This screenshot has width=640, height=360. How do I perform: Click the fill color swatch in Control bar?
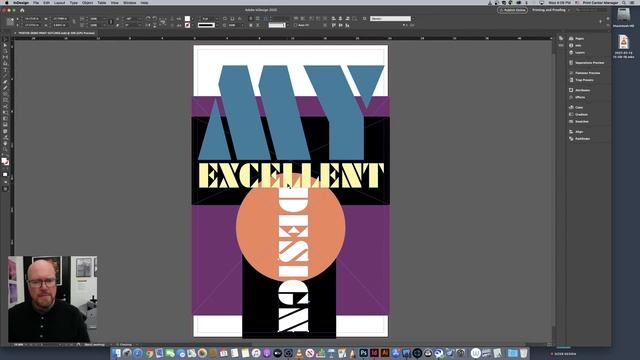pos(187,18)
